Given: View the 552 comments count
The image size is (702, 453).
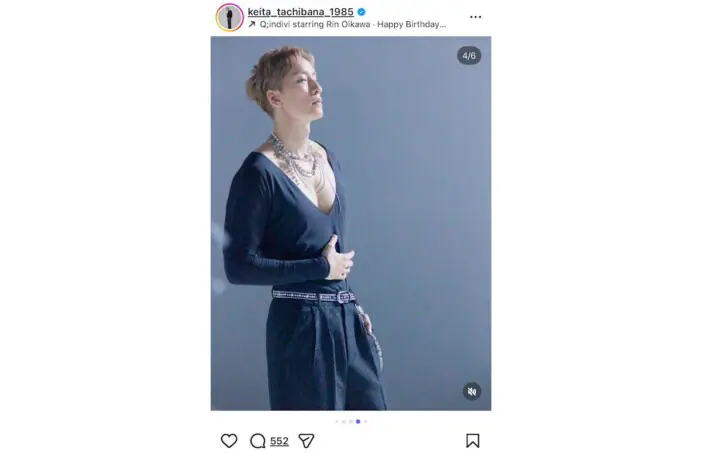Looking at the screenshot, I should pos(279,441).
